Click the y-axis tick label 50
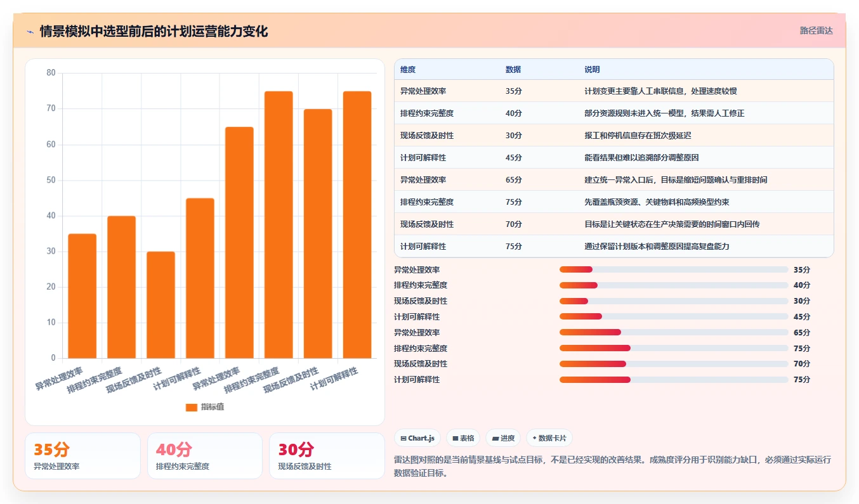 pos(51,180)
